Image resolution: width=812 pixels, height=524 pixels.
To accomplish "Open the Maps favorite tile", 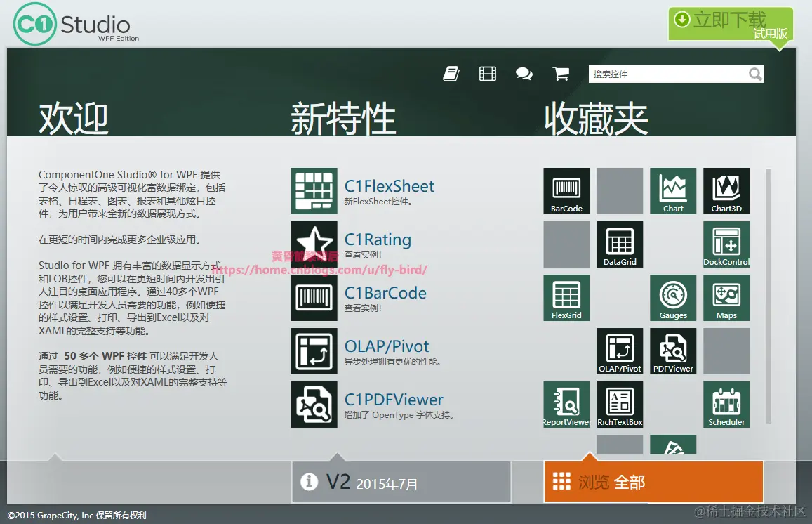I will (726, 298).
